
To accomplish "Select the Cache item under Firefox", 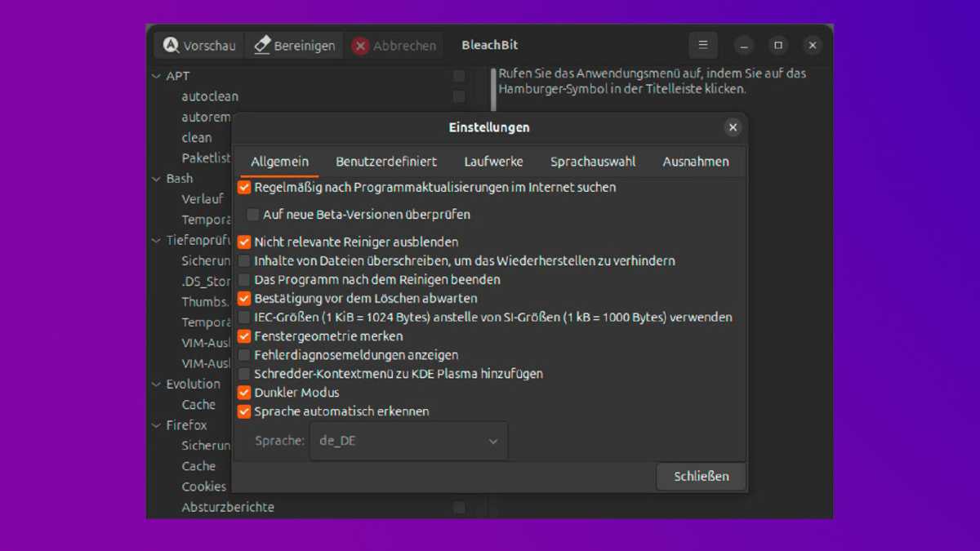I will tap(198, 466).
